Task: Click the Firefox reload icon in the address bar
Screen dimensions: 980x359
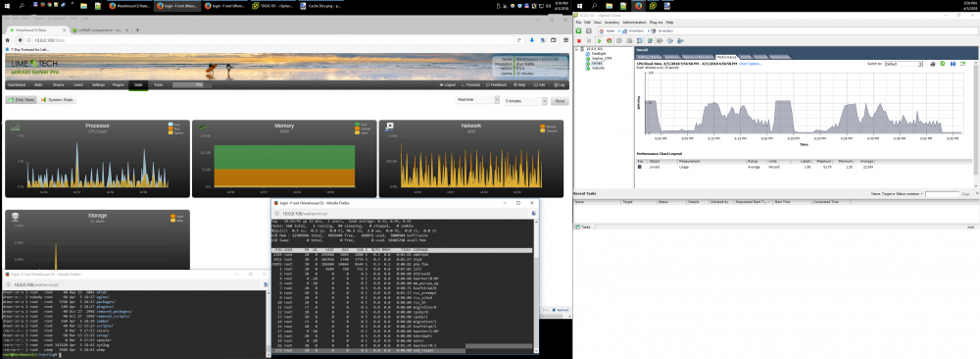Action: pos(518,40)
